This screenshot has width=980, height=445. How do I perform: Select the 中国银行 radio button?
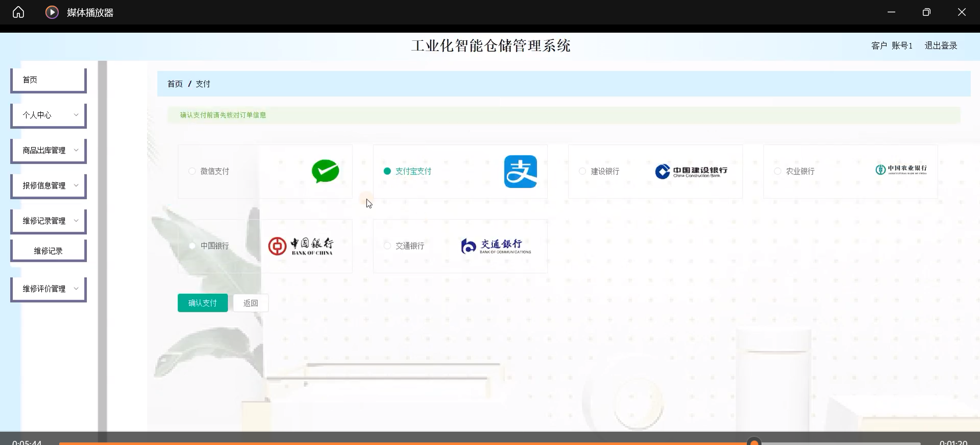coord(192,245)
